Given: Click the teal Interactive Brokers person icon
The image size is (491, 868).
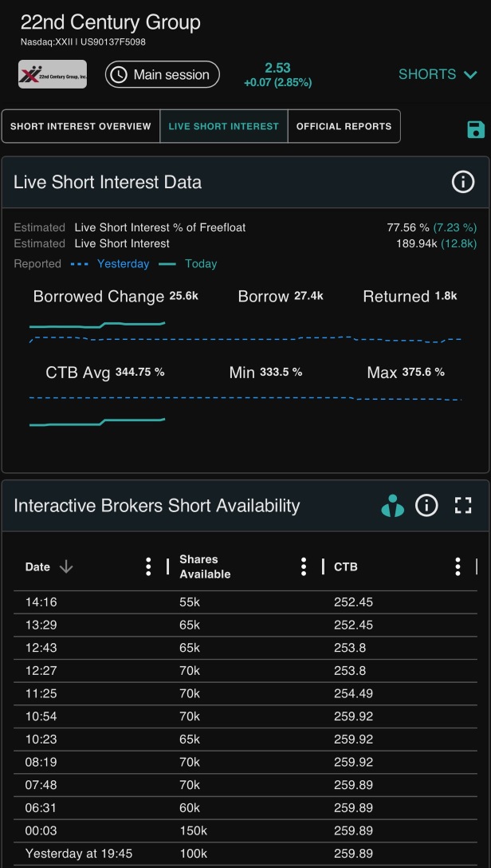Looking at the screenshot, I should point(393,506).
